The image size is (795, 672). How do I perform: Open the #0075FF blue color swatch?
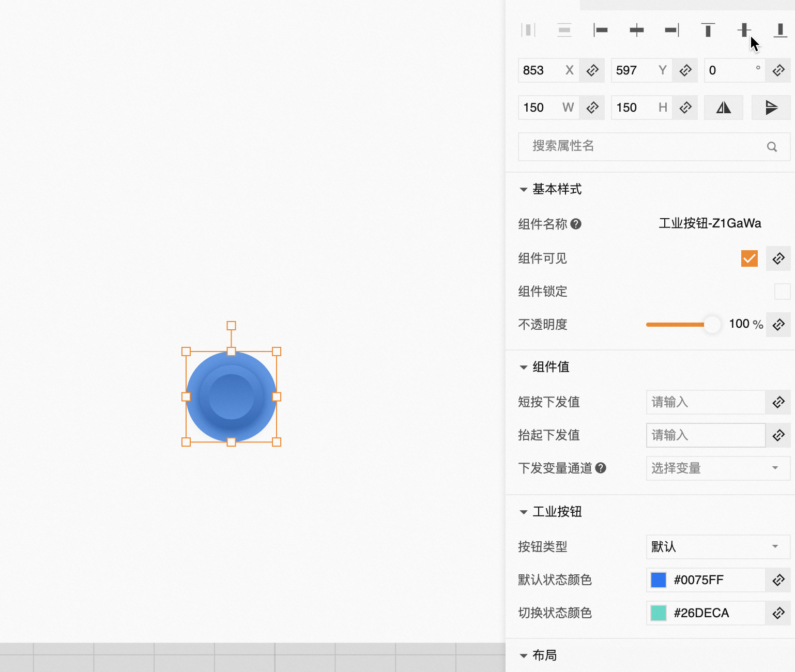pos(659,580)
